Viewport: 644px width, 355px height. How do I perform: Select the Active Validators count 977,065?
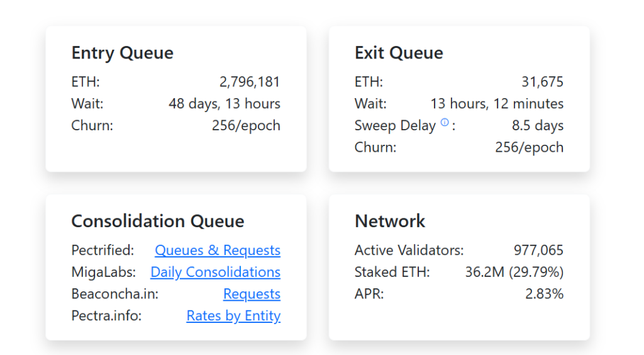(538, 251)
